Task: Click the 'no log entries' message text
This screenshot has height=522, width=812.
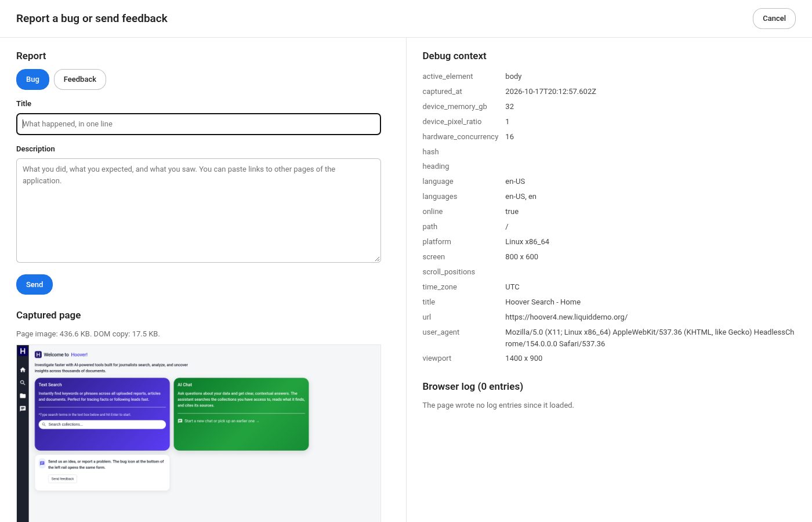Action: point(498,405)
